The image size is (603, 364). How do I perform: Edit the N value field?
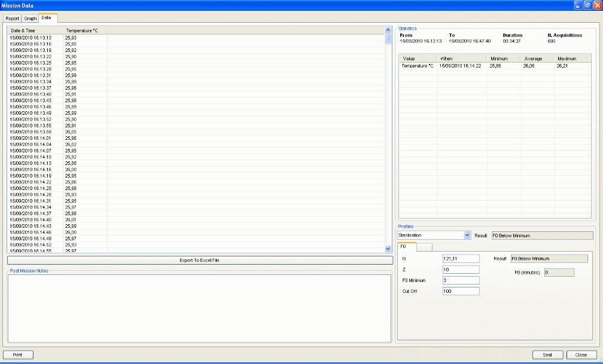[x=461, y=258]
